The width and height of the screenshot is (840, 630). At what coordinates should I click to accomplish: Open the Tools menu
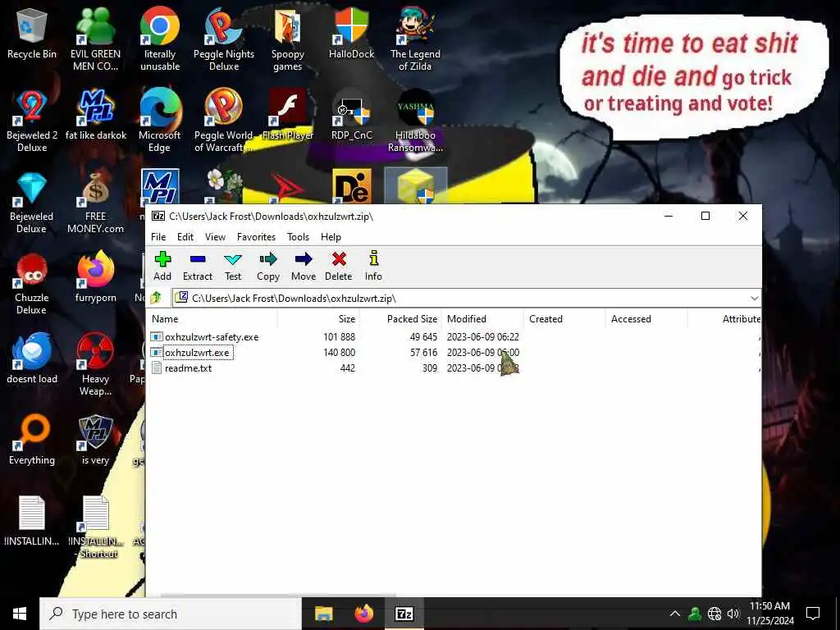[298, 237]
